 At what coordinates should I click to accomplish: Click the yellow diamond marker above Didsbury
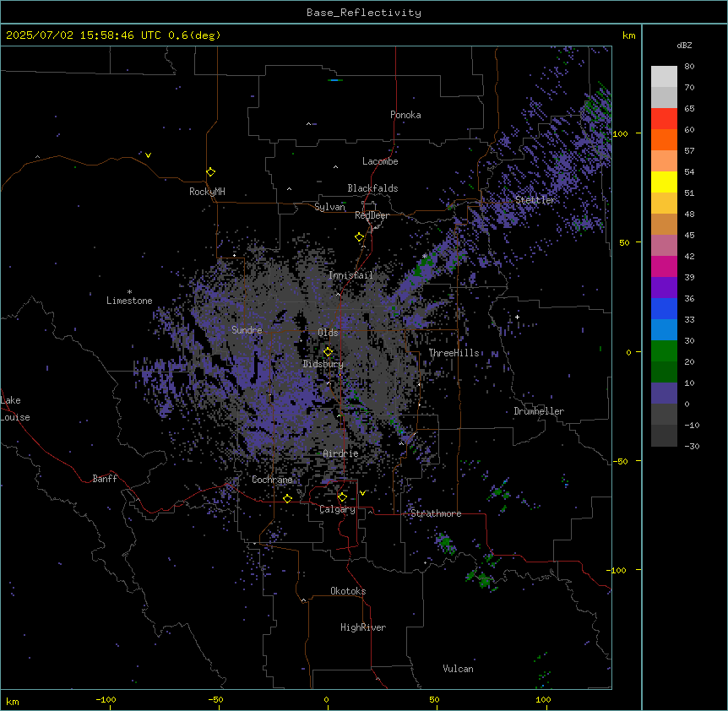coord(328,352)
